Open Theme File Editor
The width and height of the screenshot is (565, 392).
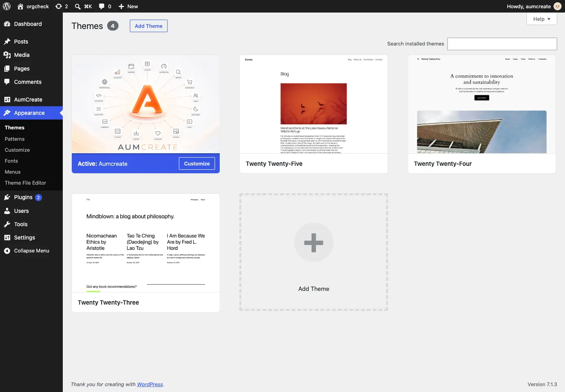26,183
